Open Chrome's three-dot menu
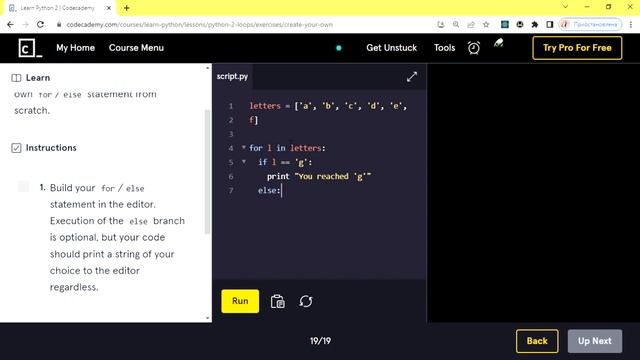 tap(631, 24)
